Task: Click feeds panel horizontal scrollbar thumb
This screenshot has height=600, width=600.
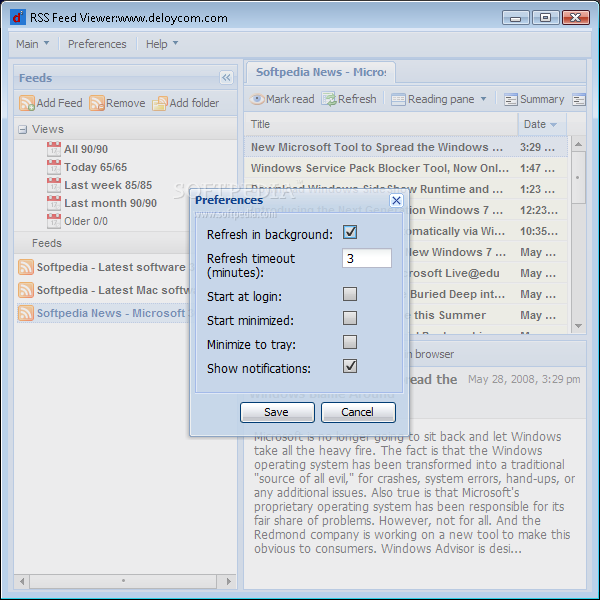Action: pos(123,581)
